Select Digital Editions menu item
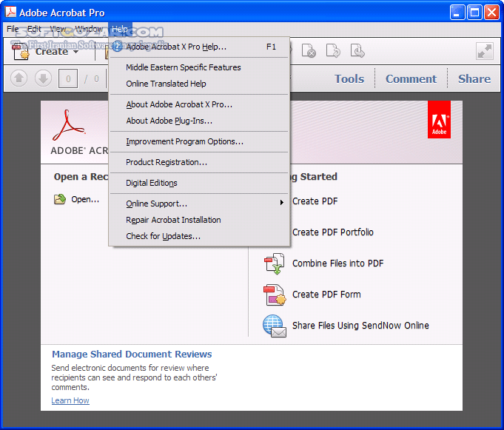The width and height of the screenshot is (504, 430). [x=199, y=183]
